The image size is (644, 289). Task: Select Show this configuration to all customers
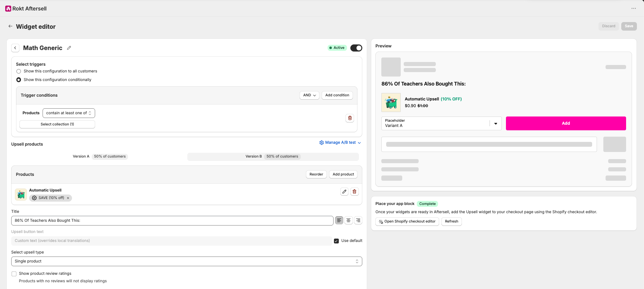(x=19, y=71)
